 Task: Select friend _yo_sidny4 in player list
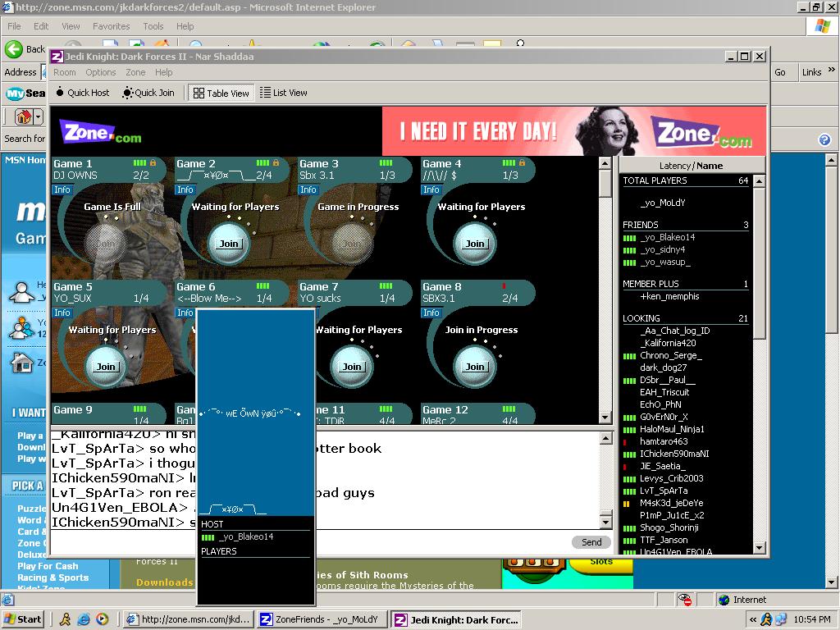point(662,249)
